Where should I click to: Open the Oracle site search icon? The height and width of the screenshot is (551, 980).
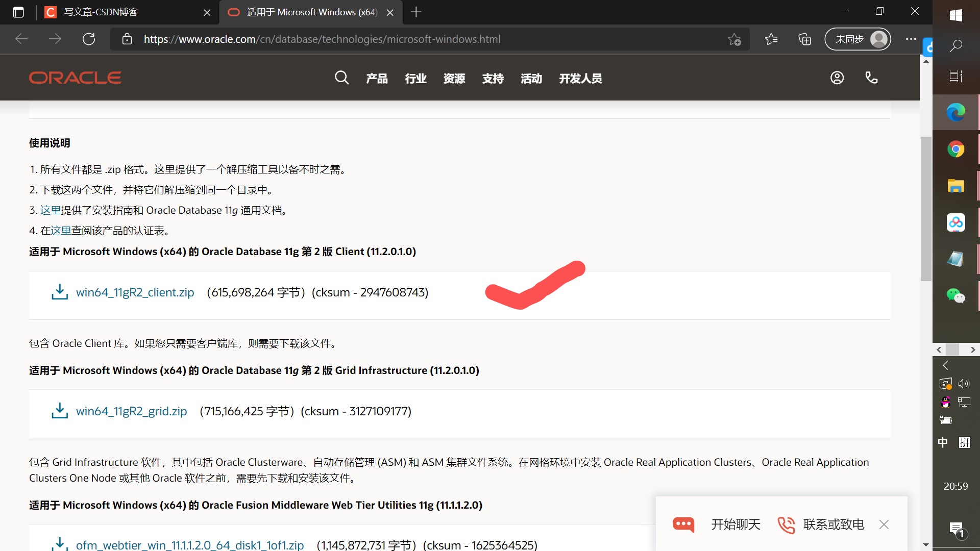point(341,78)
